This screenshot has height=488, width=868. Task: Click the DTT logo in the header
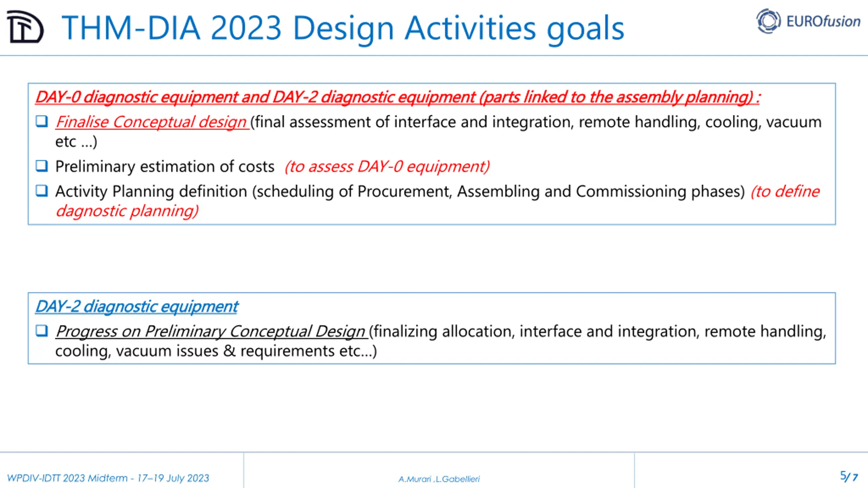point(25,27)
